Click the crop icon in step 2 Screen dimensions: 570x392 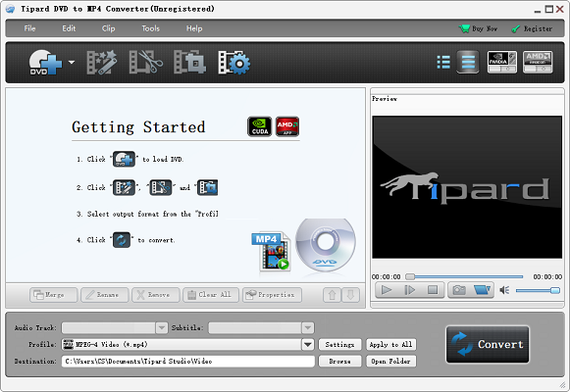click(x=208, y=187)
